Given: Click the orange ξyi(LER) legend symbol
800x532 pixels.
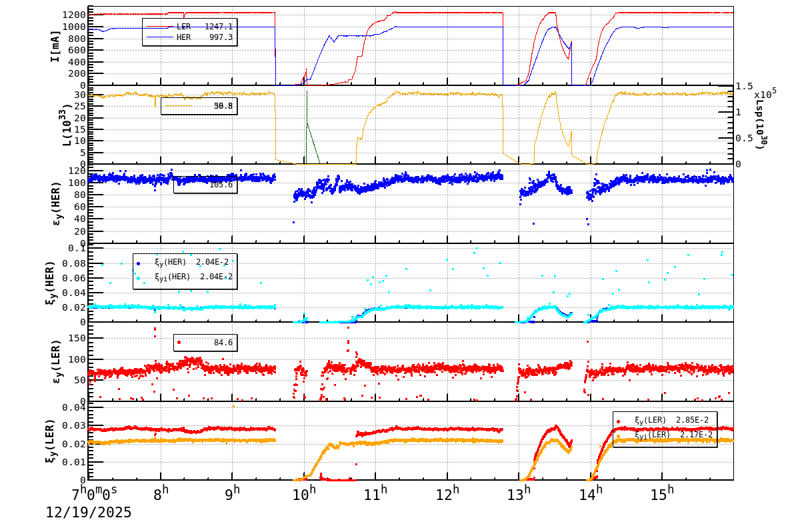Looking at the screenshot, I should coord(619,436).
